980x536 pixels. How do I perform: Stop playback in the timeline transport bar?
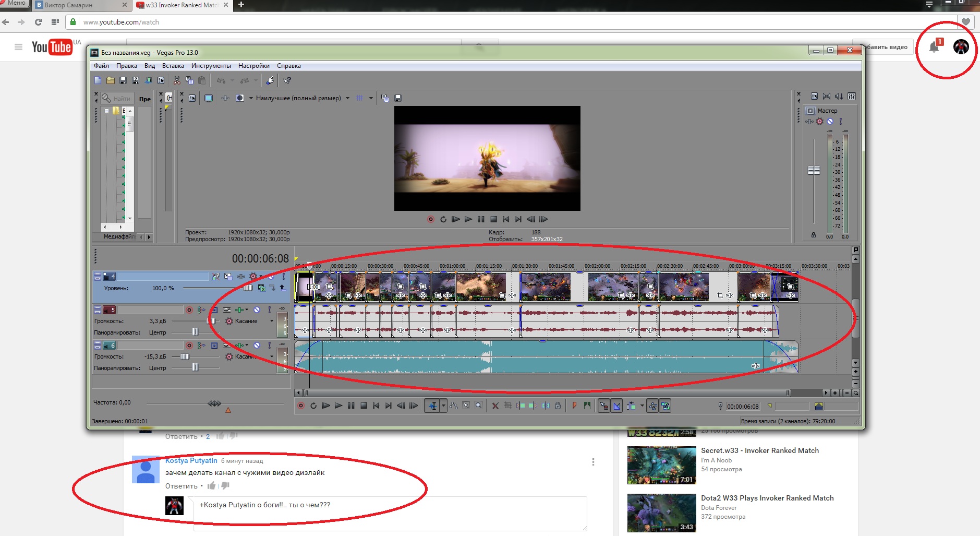(364, 406)
